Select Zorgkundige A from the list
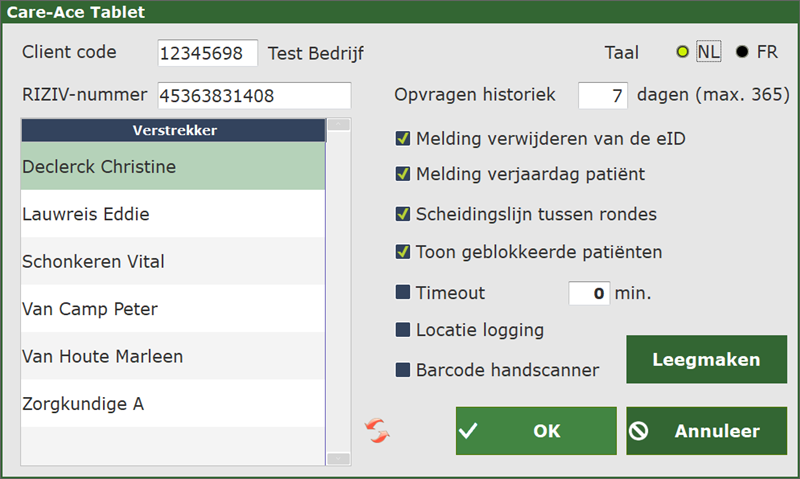800x479 pixels. tap(173, 404)
